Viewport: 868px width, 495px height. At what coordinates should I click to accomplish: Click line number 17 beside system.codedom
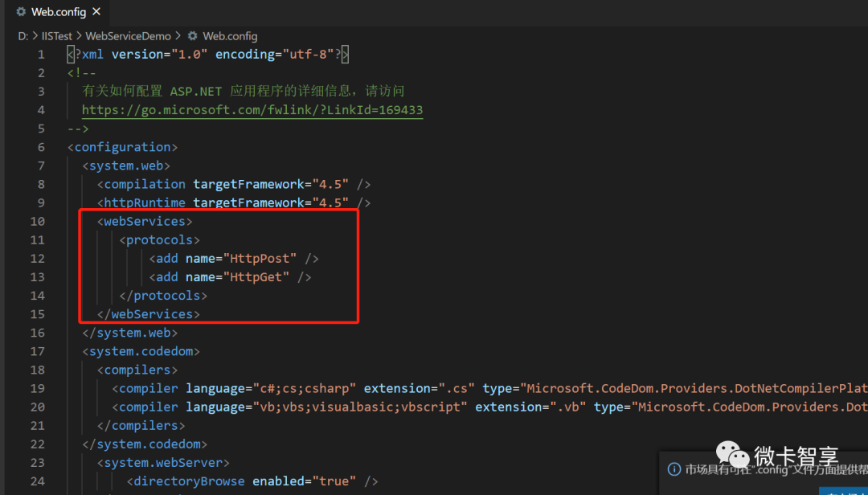[x=37, y=352]
